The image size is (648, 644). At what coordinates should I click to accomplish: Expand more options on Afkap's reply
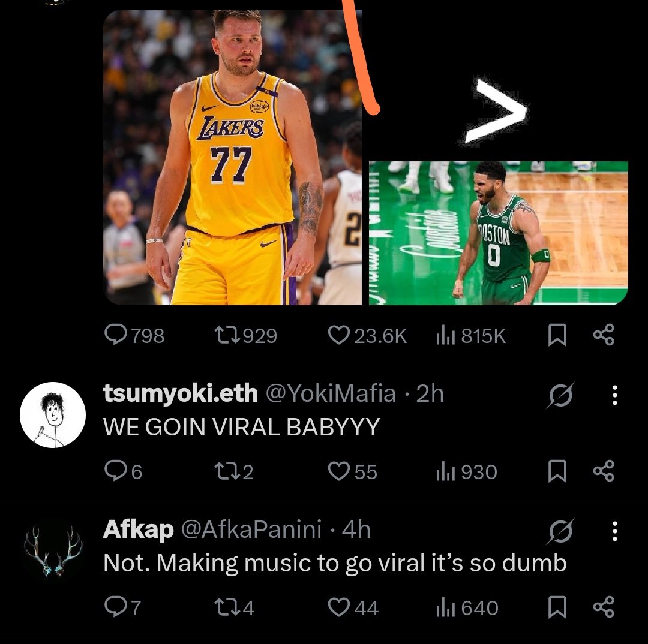pos(614,531)
